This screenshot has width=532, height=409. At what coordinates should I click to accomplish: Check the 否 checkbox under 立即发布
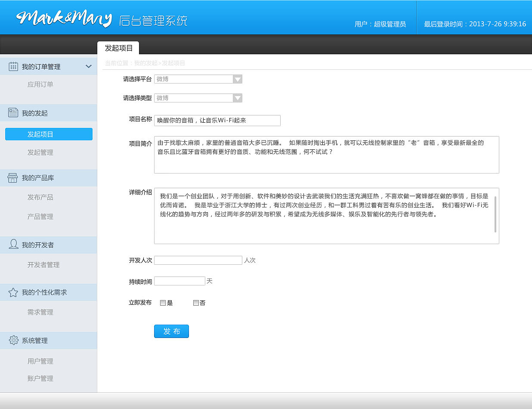pos(196,303)
